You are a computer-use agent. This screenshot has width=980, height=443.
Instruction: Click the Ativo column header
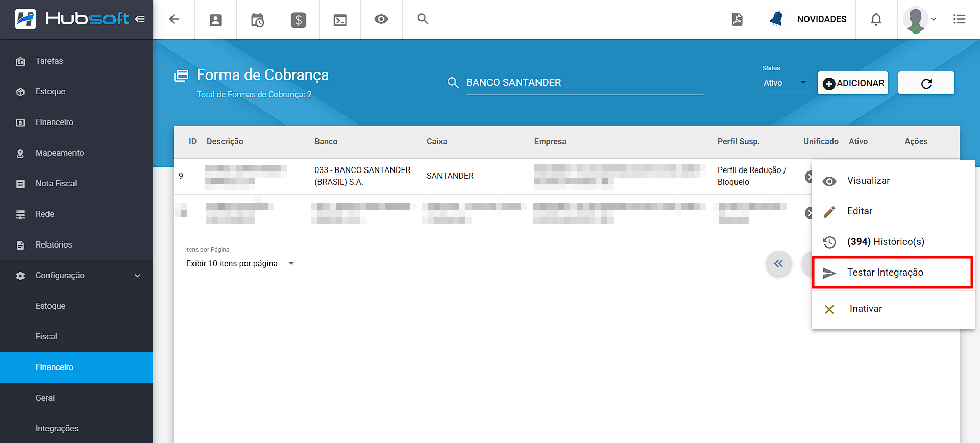click(858, 142)
